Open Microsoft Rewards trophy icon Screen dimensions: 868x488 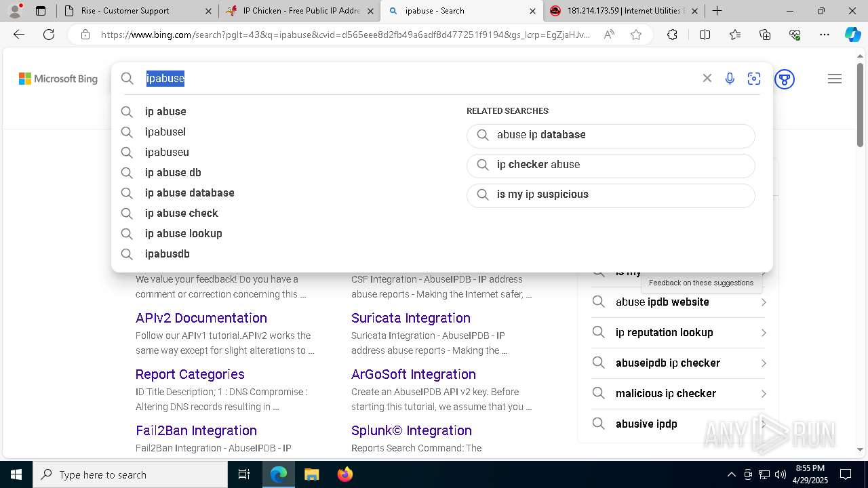(x=785, y=79)
